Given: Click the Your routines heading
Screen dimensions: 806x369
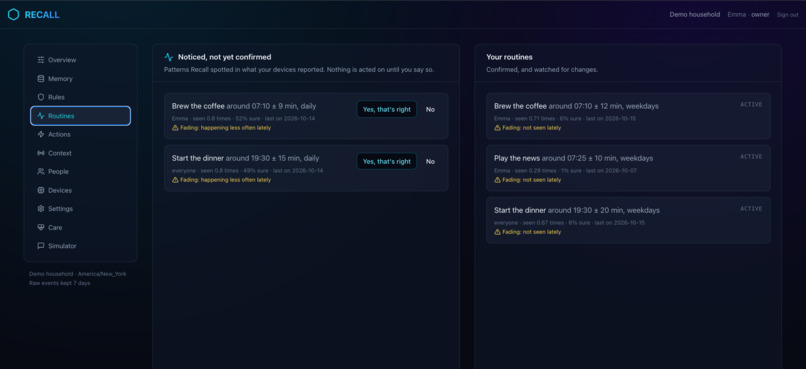Looking at the screenshot, I should (x=509, y=57).
